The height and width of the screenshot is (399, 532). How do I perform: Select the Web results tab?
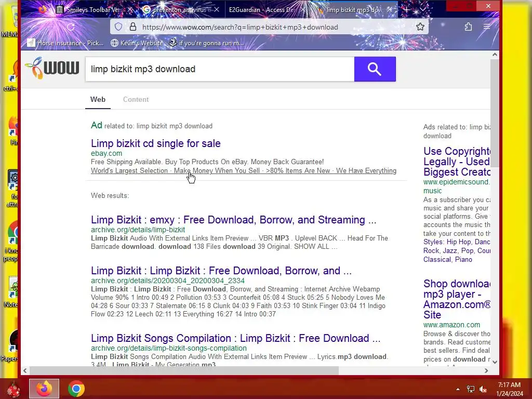coord(98,99)
